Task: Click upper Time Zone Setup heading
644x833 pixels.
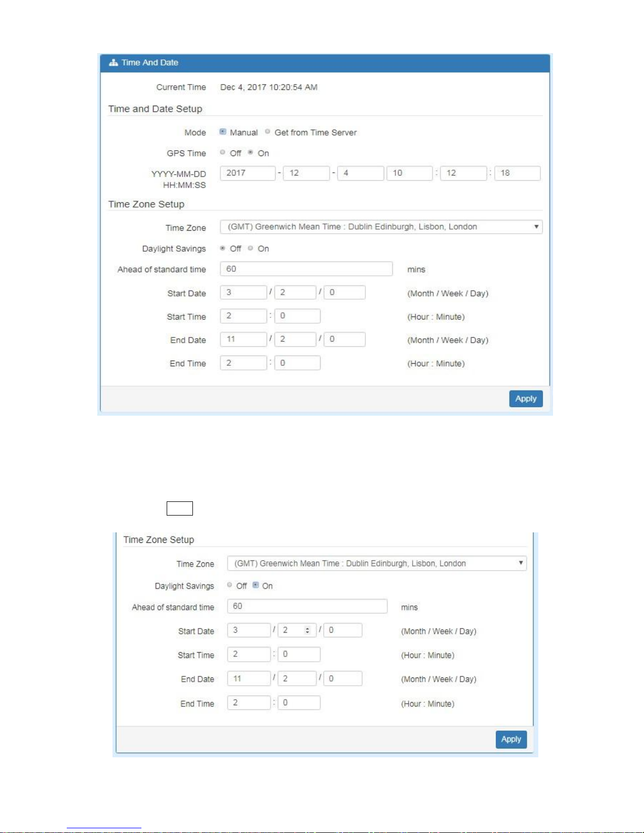Action: [x=146, y=204]
